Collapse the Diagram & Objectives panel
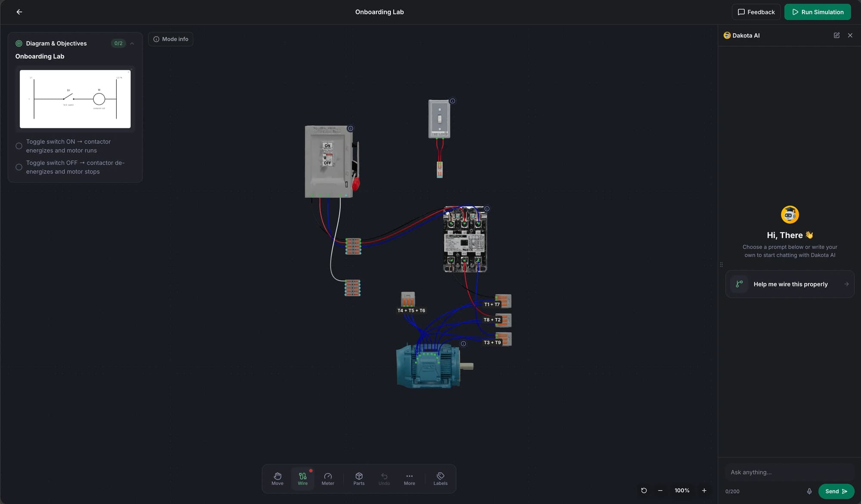The image size is (861, 504). tap(132, 43)
